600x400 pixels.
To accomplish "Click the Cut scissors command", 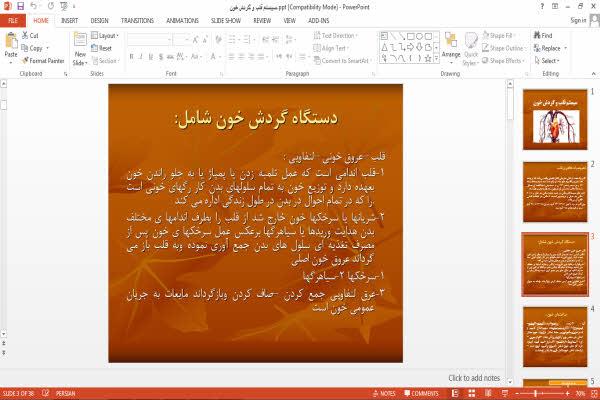I will click(30, 36).
